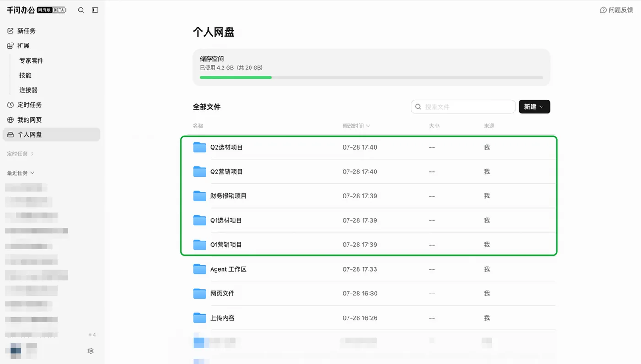The height and width of the screenshot is (364, 641).
Task: Click the storage usage progress bar
Action: coord(371,77)
